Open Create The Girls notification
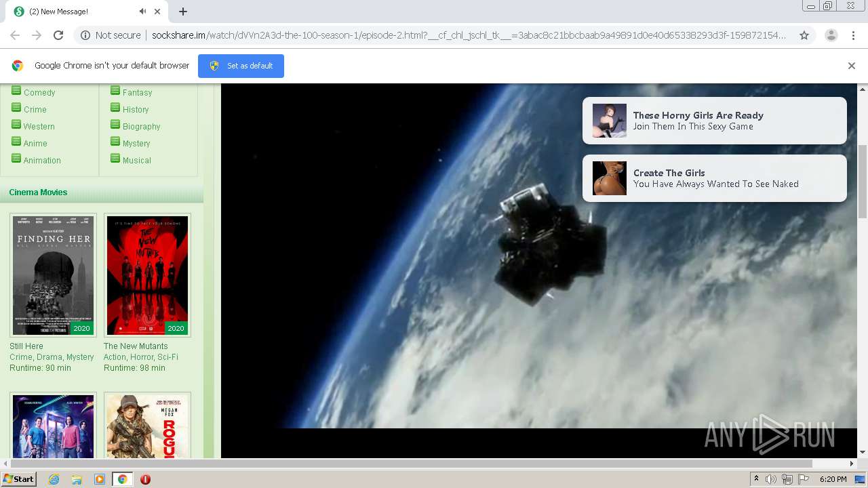This screenshot has height=488, width=868. pos(715,178)
